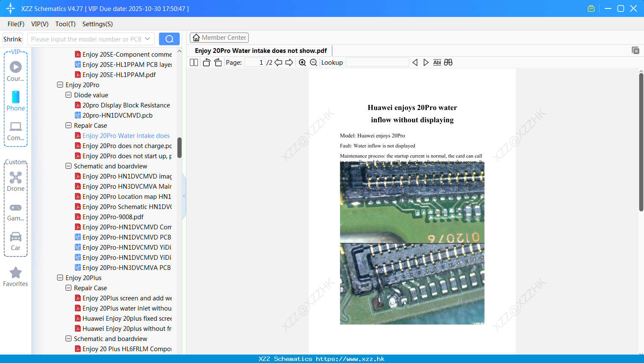The height and width of the screenshot is (363, 644).
Task: Click the PDF viewer vertical scrollbar thumb
Action: point(641,142)
